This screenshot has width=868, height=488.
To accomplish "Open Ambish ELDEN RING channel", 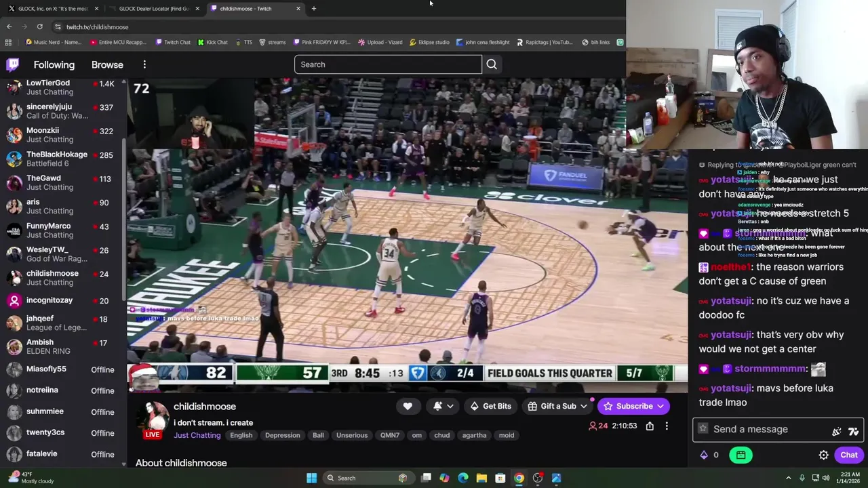I will coord(63,347).
